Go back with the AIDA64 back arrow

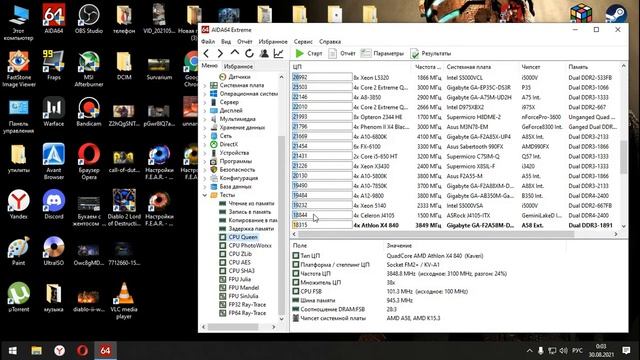(x=207, y=53)
